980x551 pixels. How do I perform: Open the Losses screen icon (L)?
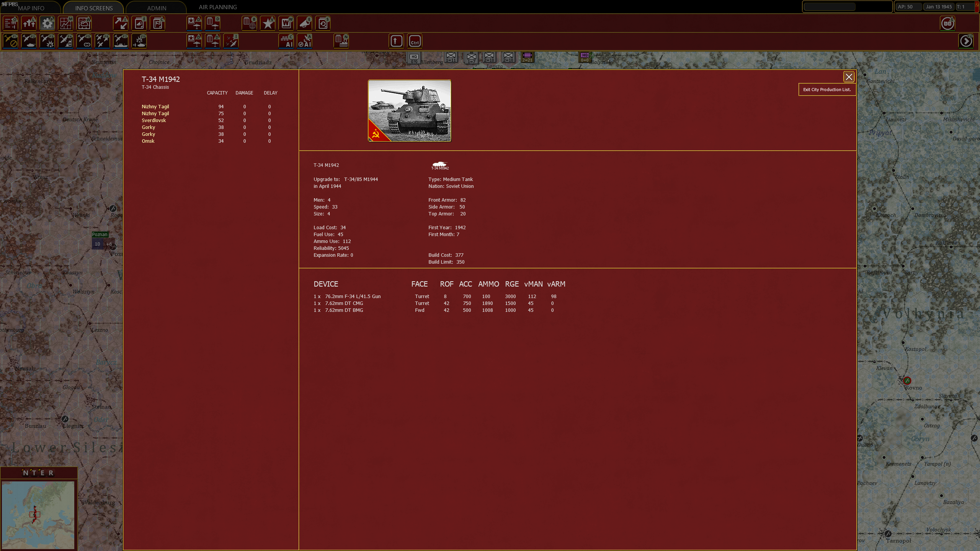[x=29, y=23]
